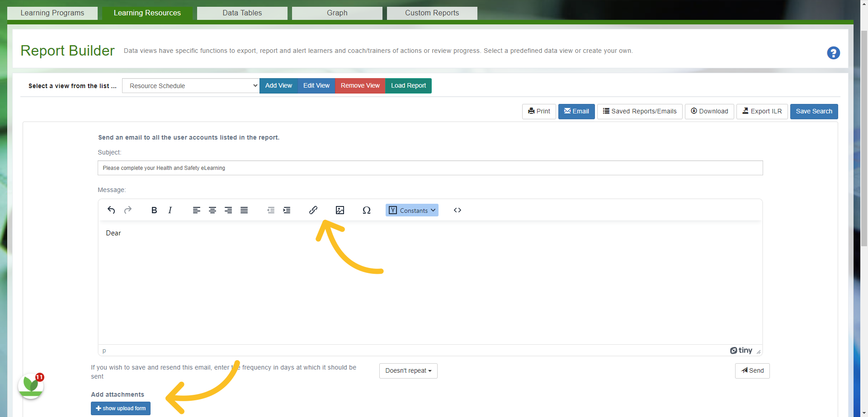
Task: Open the Data Tables tab
Action: coord(242,13)
